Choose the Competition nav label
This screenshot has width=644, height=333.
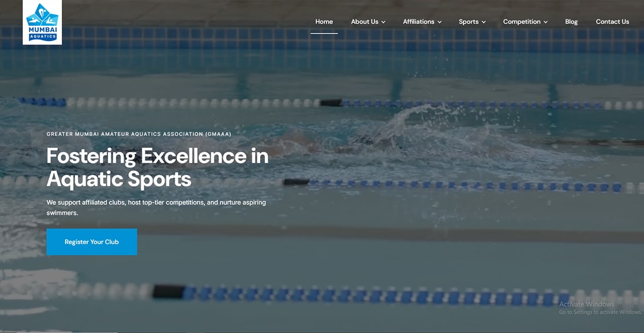[522, 22]
